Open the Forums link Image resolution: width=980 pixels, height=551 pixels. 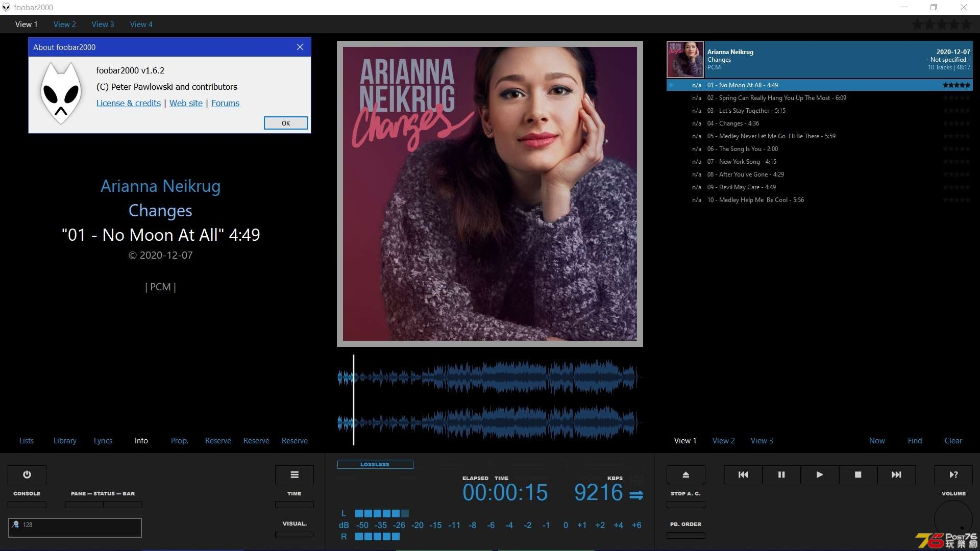pyautogui.click(x=225, y=103)
